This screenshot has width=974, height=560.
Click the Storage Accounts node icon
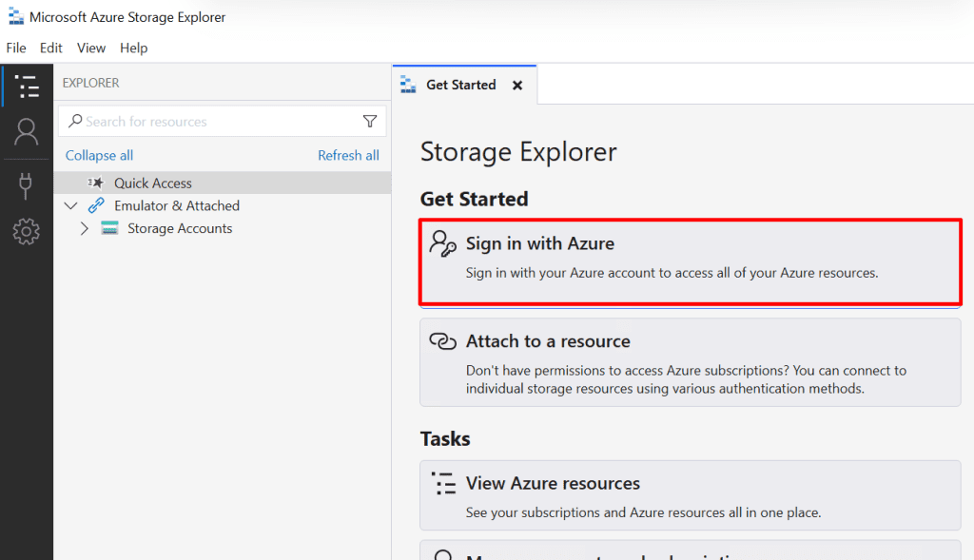click(x=109, y=228)
